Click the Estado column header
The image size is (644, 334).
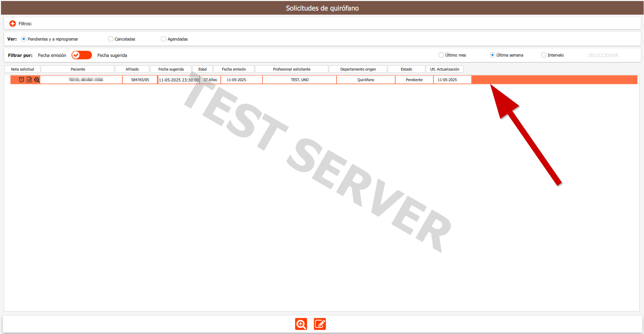[x=406, y=69]
